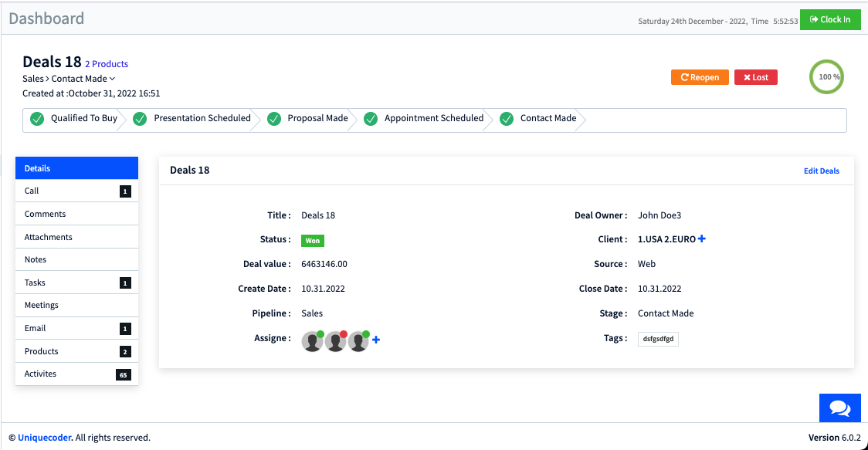The width and height of the screenshot is (868, 450).
Task: Open the Tasks sidebar tab
Action: [x=77, y=283]
